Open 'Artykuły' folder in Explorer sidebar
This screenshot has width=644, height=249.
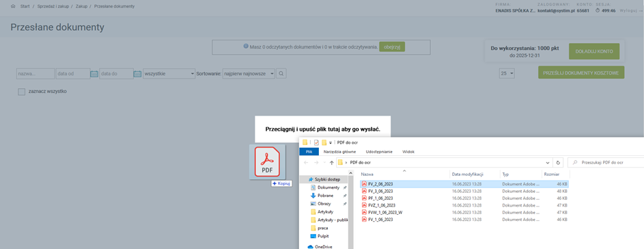(324, 211)
